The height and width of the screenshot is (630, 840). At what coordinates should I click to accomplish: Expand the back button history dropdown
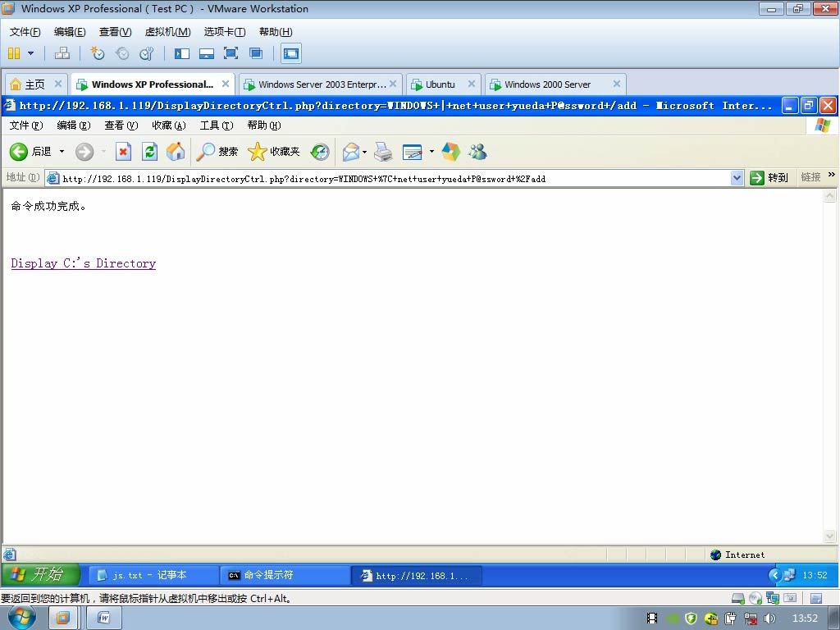coord(62,152)
